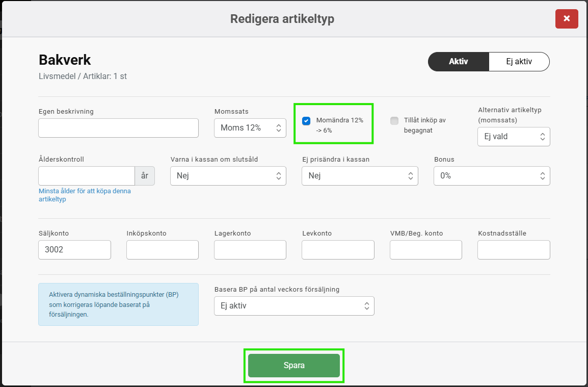Focus the Ålderskontroll age input
588x387 pixels.
86,176
